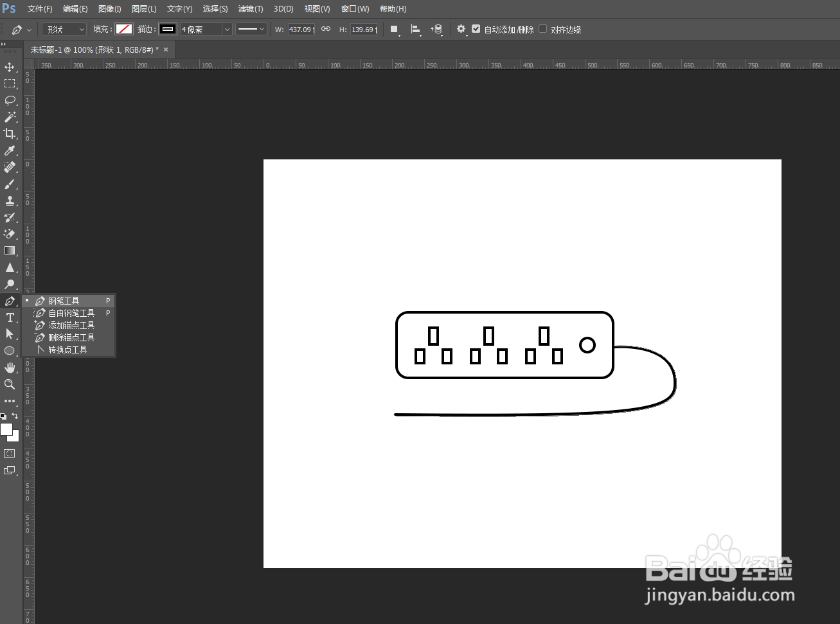The width and height of the screenshot is (840, 624).
Task: Click the height H input field
Action: tap(364, 30)
